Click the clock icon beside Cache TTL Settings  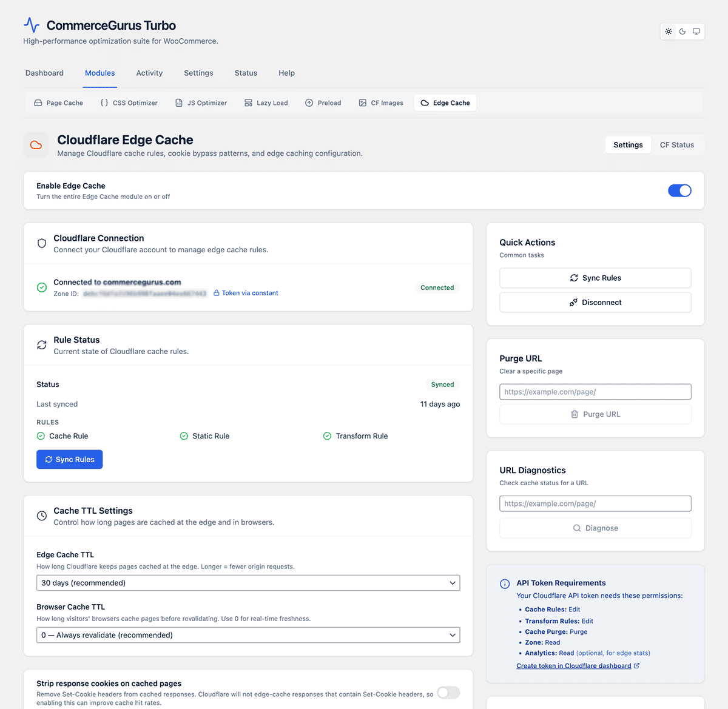pos(42,516)
